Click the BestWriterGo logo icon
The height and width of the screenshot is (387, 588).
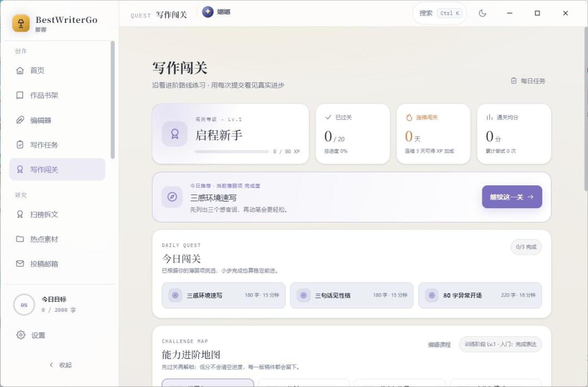[21, 23]
